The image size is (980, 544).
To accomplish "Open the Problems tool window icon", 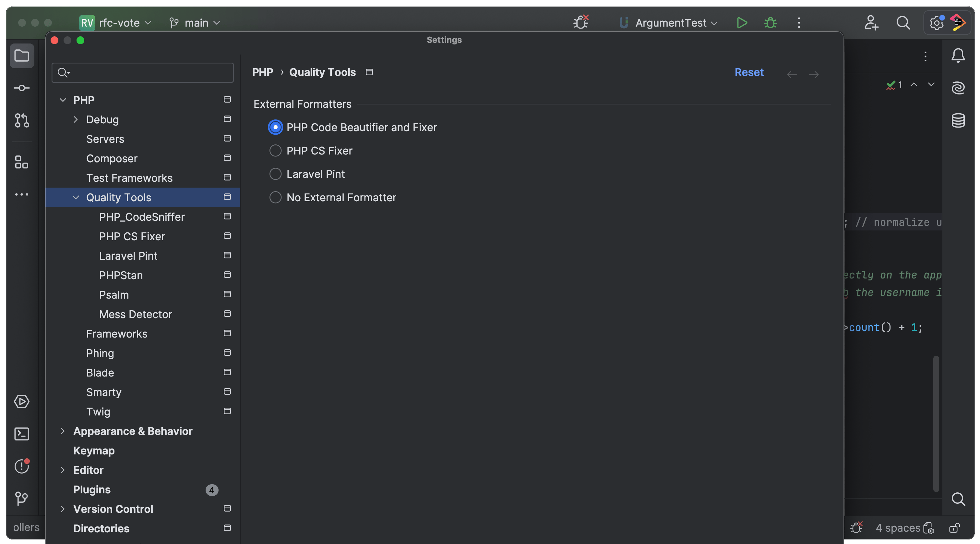I will point(22,466).
